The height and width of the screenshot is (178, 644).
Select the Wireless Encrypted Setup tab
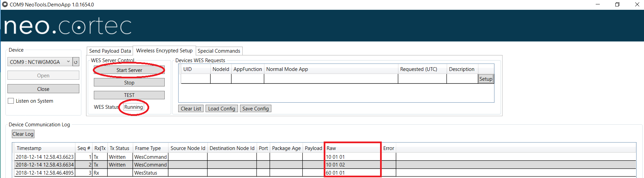(164, 50)
